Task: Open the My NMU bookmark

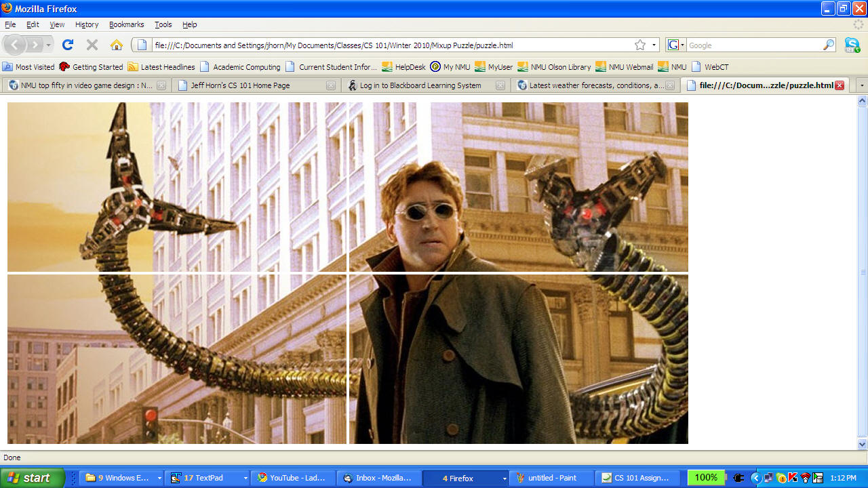Action: tap(450, 67)
